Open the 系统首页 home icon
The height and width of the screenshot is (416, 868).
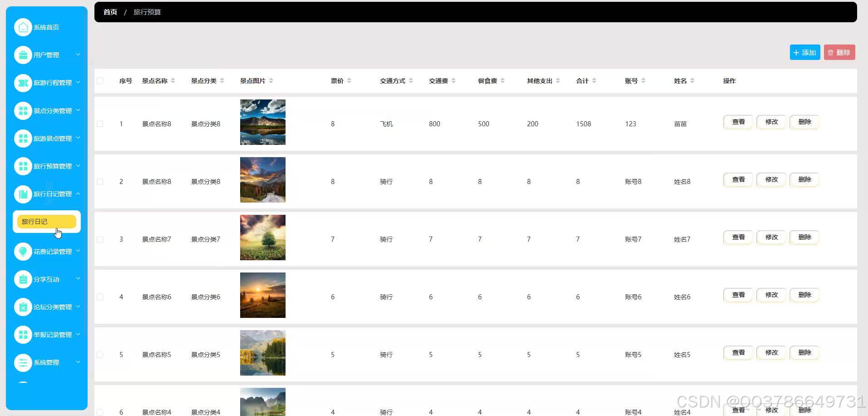(x=23, y=27)
